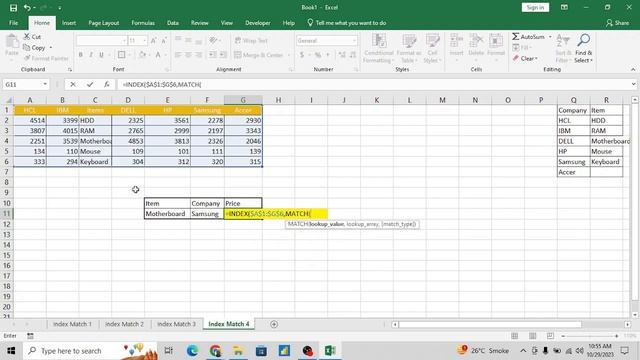Select the Samsung cell in row 11
Image resolution: width=640 pixels, height=360 pixels.
pyautogui.click(x=207, y=214)
